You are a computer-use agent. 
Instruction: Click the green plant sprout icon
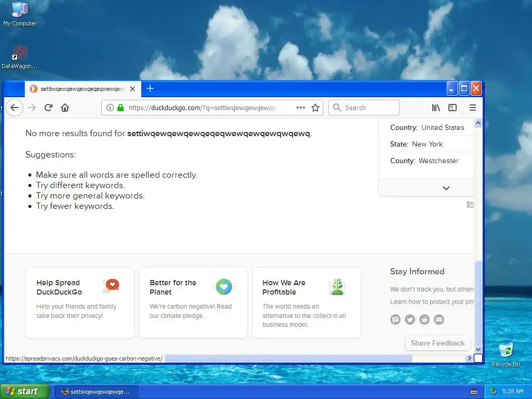pyautogui.click(x=337, y=287)
